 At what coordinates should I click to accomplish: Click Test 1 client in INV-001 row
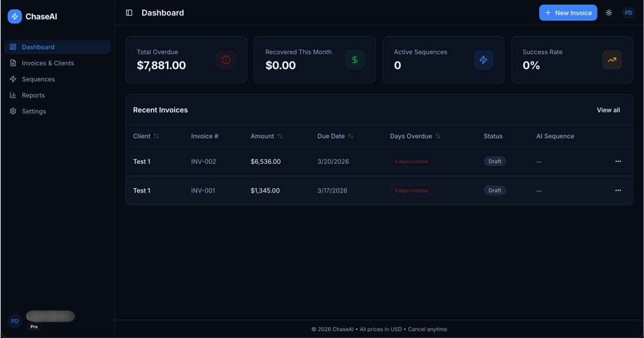[142, 190]
